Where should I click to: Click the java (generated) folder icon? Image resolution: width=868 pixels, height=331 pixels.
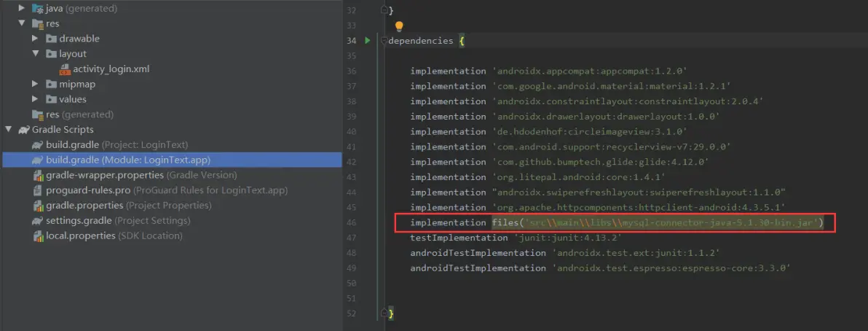(38, 9)
